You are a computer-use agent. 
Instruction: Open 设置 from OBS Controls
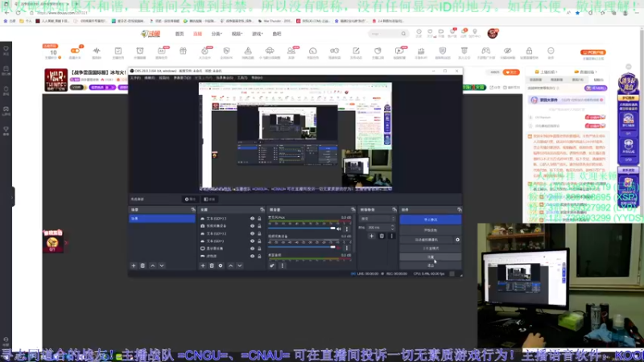pyautogui.click(x=431, y=257)
